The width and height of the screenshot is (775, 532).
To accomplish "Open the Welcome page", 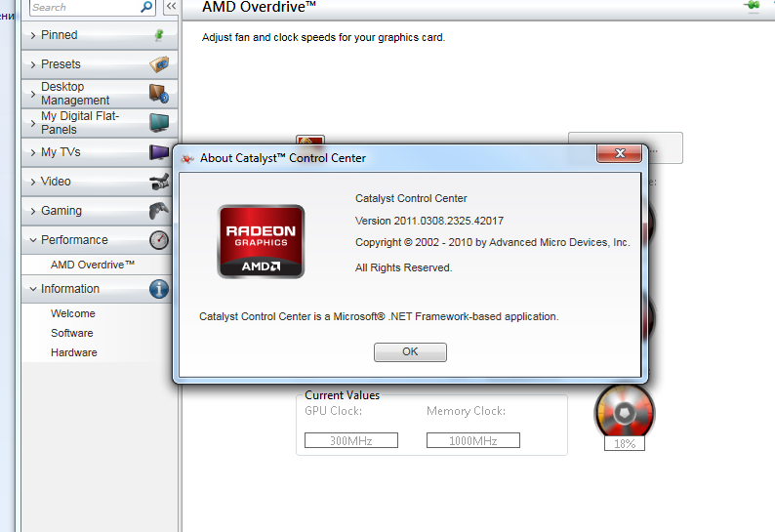I will point(72,313).
